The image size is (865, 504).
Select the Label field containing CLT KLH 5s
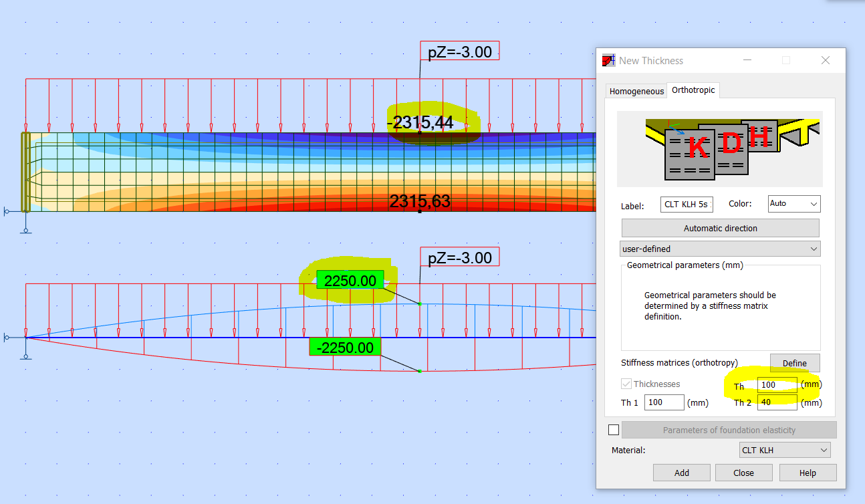click(x=687, y=204)
